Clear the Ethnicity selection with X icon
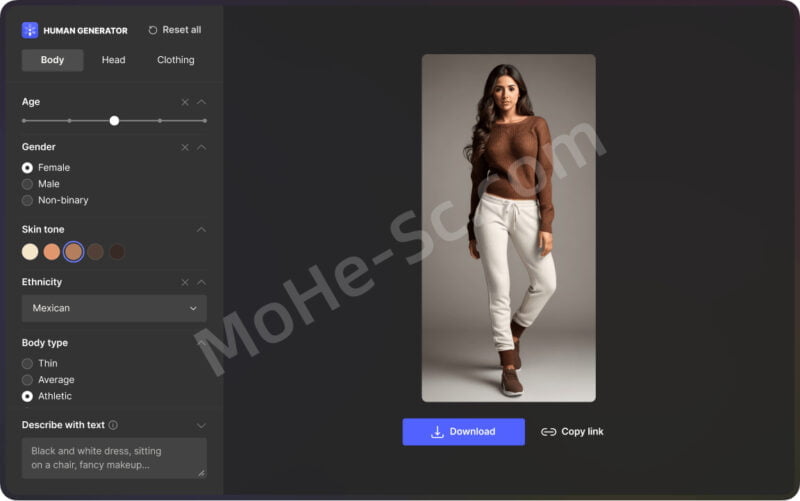This screenshot has height=501, width=800. coord(185,282)
